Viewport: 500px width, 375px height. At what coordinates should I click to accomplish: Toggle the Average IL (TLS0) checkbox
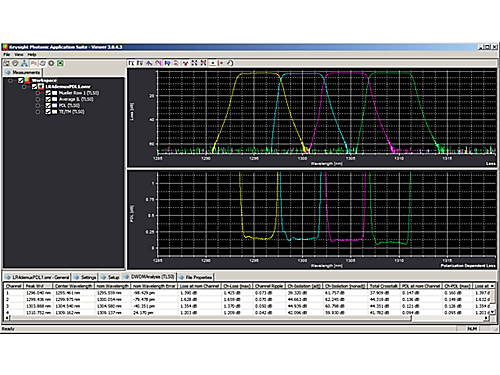[48, 99]
